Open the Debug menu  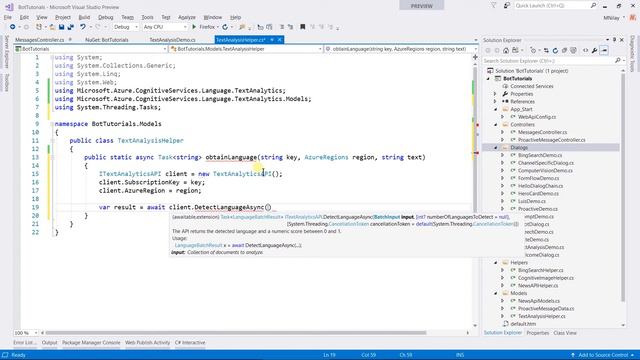(x=105, y=17)
